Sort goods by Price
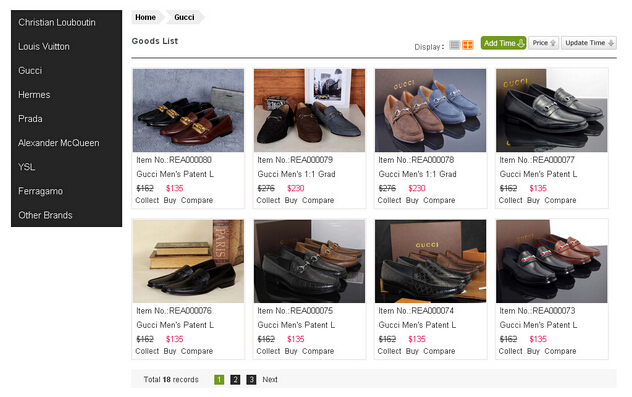The image size is (632, 397). [x=543, y=43]
